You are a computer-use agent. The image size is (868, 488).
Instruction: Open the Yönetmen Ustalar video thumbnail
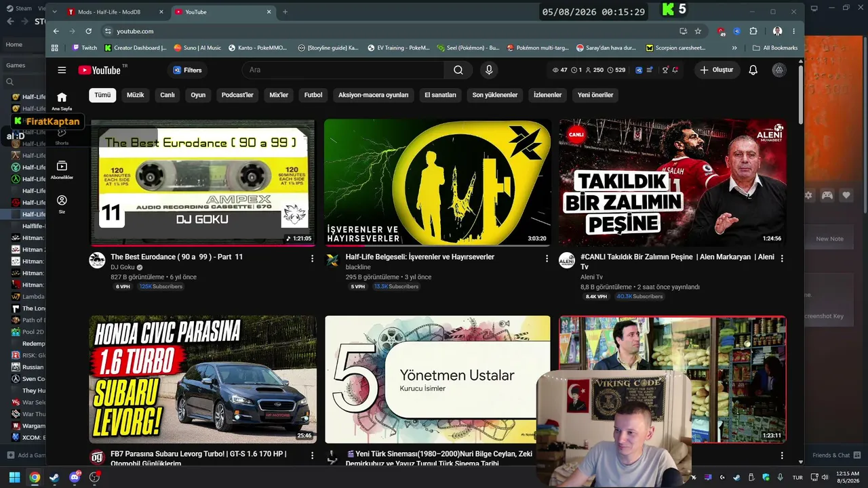pyautogui.click(x=437, y=379)
